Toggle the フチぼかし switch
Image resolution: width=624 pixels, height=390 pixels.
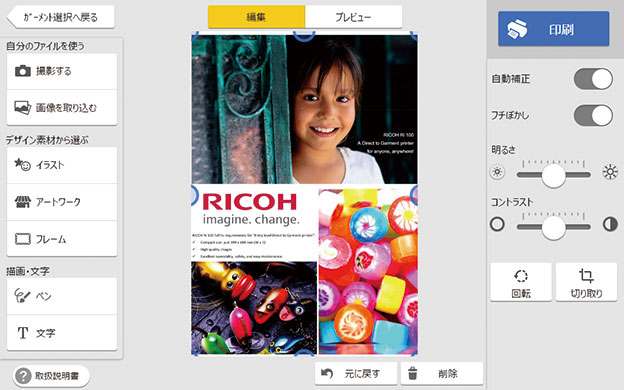593,115
